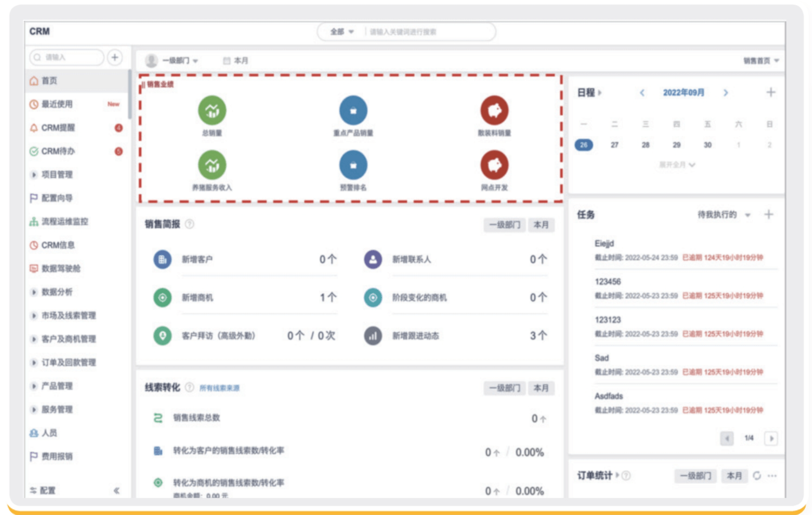This screenshot has width=812, height=515.
Task: Open the task named Asdfads
Action: (x=608, y=396)
